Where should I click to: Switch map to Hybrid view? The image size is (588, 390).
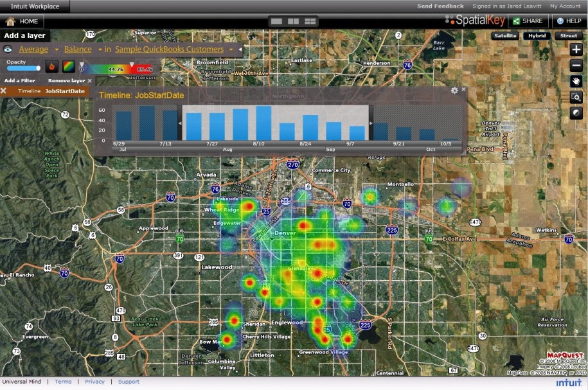click(537, 35)
